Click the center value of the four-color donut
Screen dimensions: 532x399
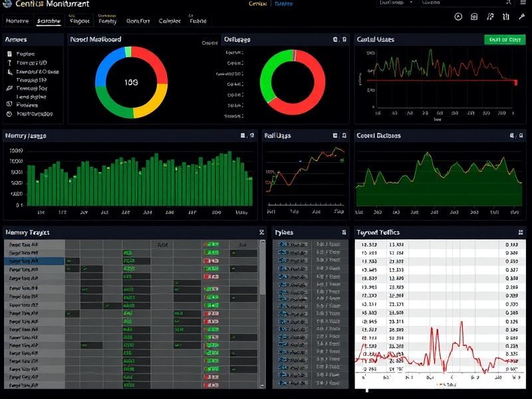[131, 82]
